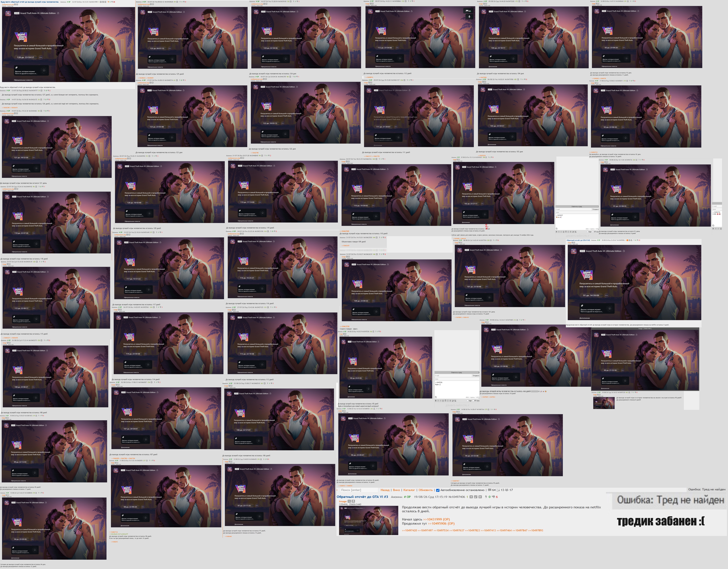Click the download icon beside image in post №10497406
Image resolution: width=728 pixels, height=569 pixels.
(353, 501)
